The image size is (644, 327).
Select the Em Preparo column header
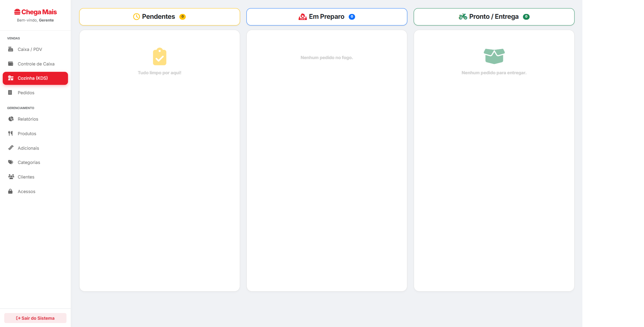327,17
